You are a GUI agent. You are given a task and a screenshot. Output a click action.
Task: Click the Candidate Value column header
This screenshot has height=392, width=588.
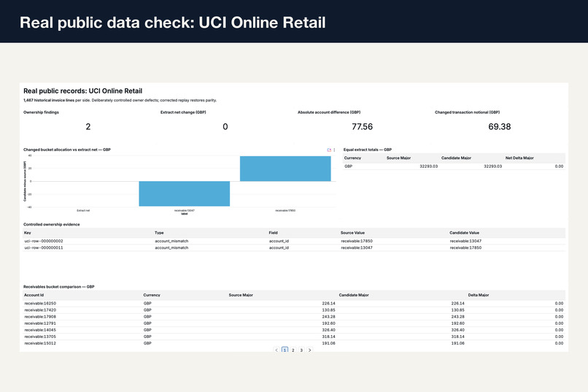coord(464,233)
